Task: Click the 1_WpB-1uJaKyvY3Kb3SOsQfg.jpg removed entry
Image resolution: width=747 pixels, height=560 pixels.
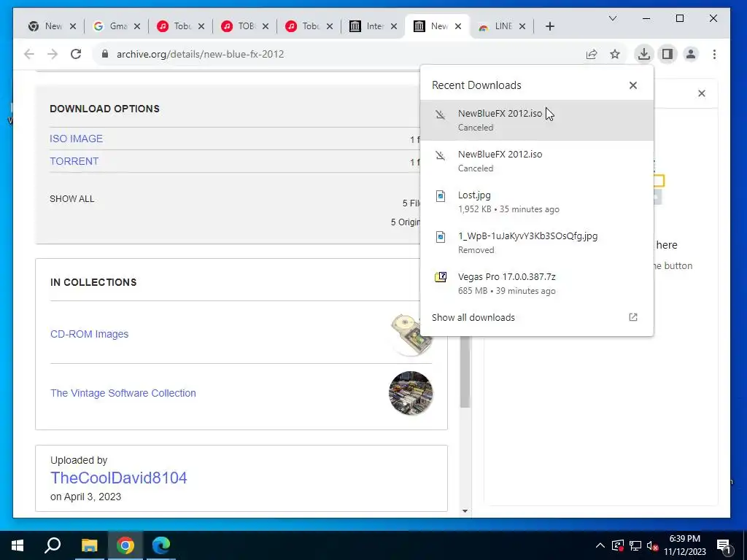Action: 537,243
